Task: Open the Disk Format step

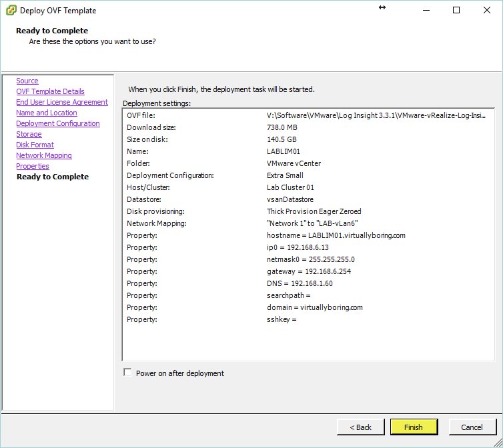Action: point(35,145)
